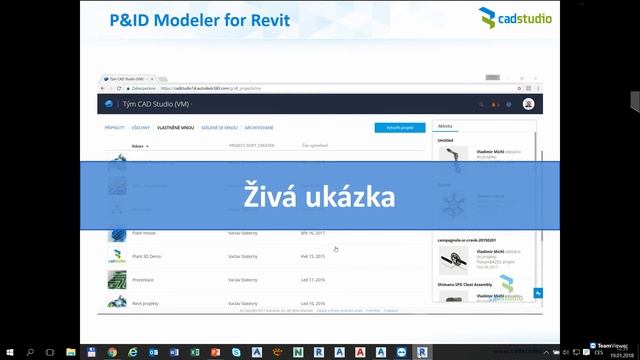Open Outlook from the taskbar
The image size is (640, 360).
pos(153,352)
